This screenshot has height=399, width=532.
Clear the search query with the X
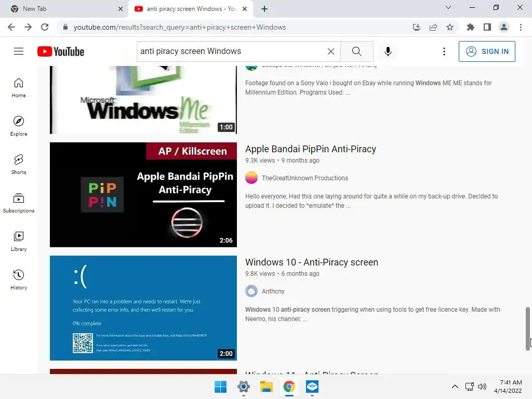point(331,51)
